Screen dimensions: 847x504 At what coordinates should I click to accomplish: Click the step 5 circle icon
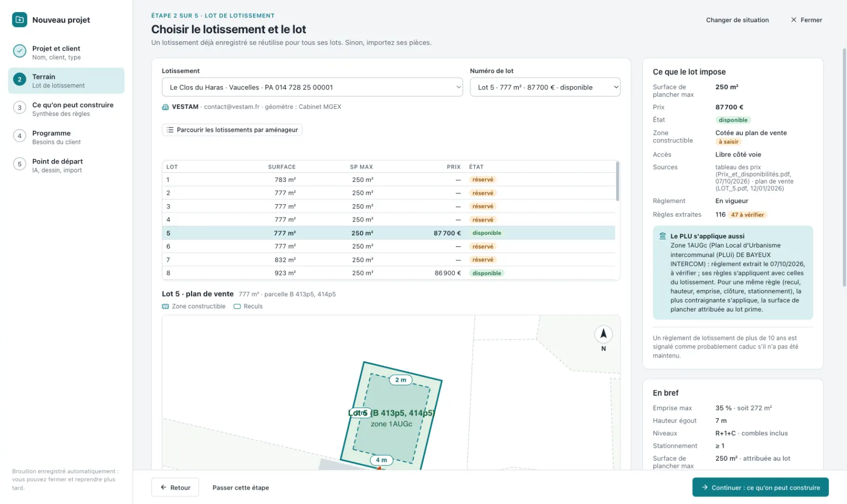click(x=20, y=164)
